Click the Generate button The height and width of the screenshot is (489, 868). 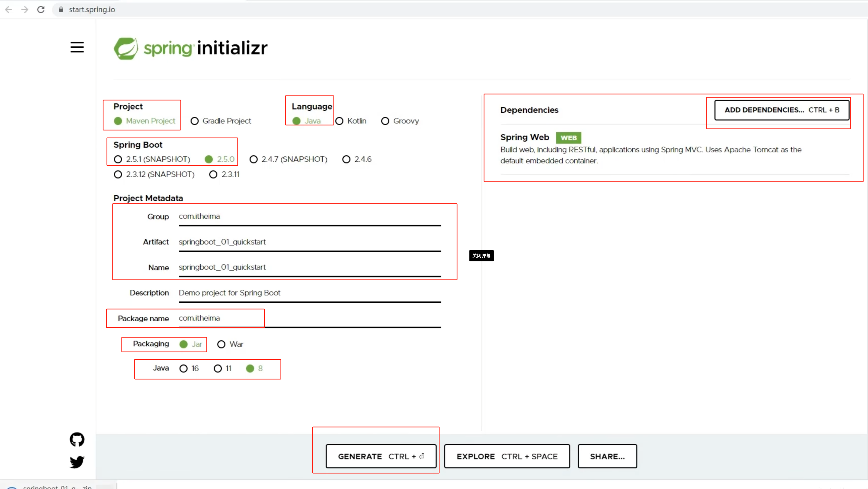pos(381,456)
